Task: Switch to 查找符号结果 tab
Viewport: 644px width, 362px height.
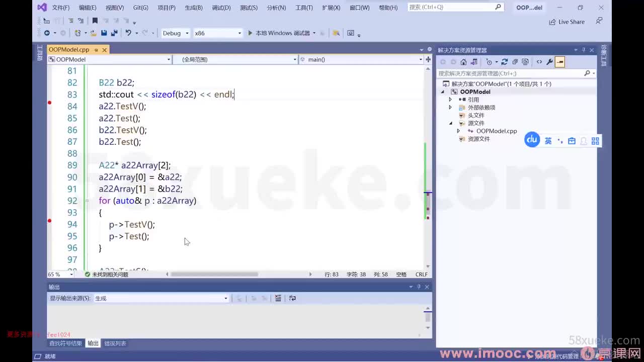Action: click(65, 343)
